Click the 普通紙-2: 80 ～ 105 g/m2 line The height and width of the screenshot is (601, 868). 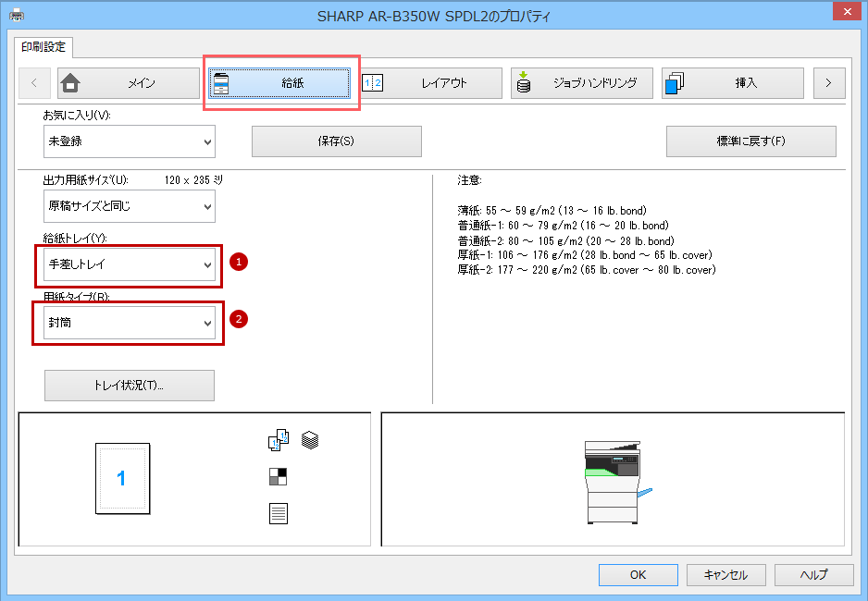pos(565,241)
